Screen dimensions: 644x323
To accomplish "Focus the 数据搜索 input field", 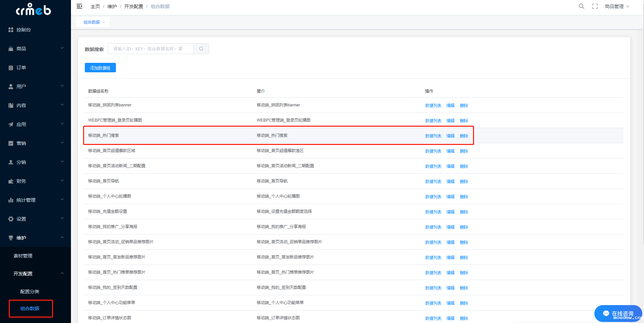I will click(x=150, y=49).
